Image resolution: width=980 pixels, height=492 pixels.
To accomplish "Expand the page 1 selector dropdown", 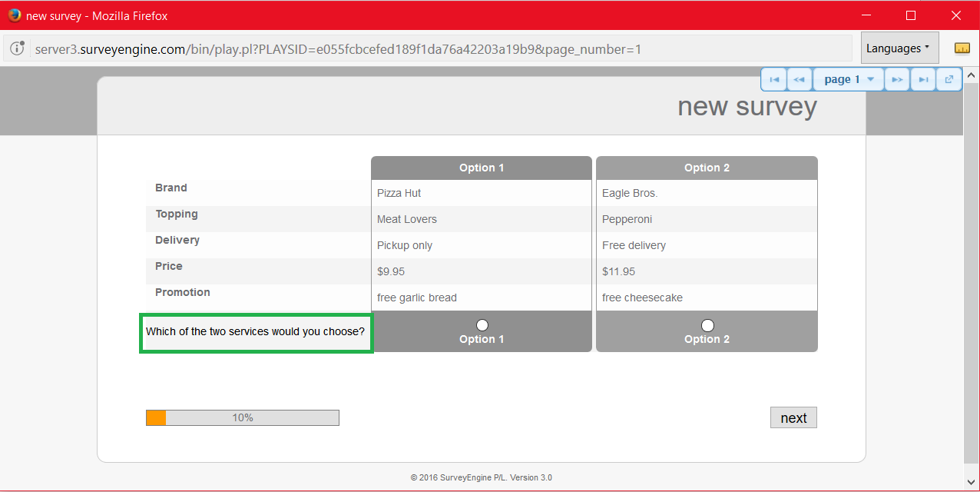I will click(849, 79).
